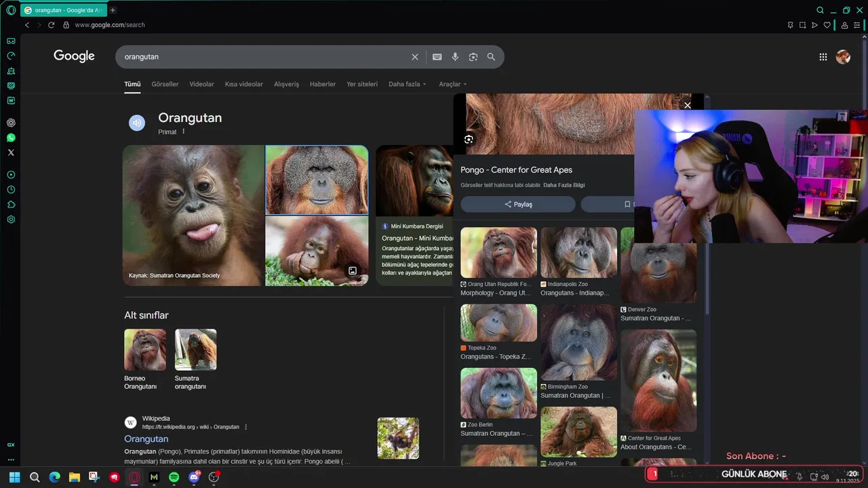Open the WhatsApp sidebar icon
This screenshot has height=488, width=868.
[x=11, y=138]
